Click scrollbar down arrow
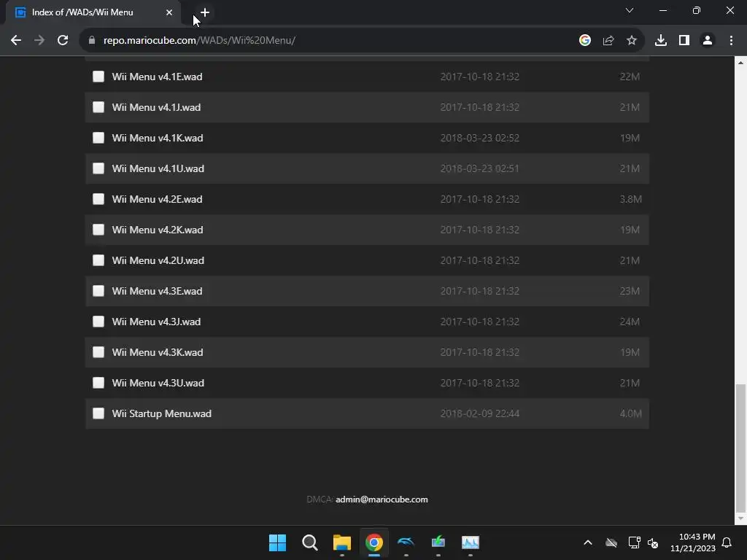This screenshot has height=560, width=747. (x=740, y=518)
